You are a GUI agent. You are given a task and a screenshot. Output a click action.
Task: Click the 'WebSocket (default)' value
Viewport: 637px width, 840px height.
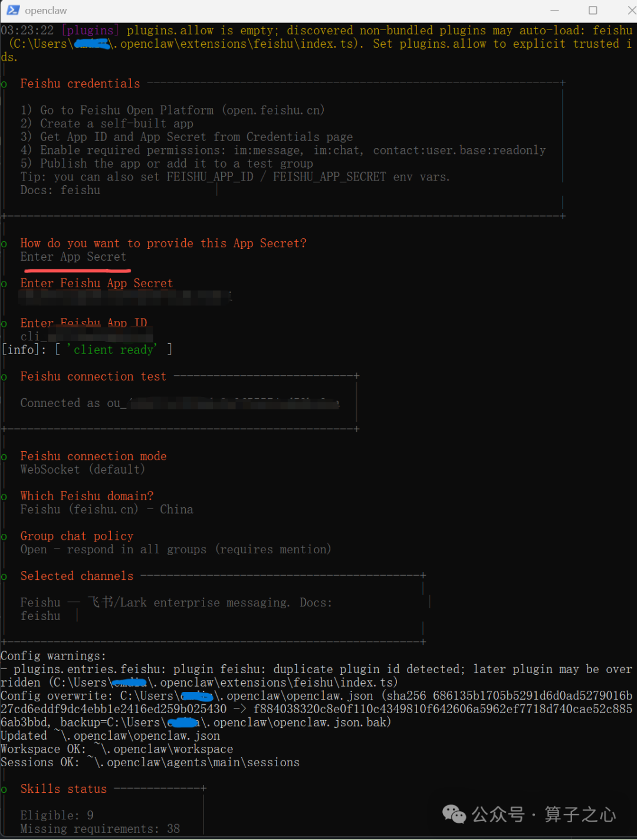83,470
